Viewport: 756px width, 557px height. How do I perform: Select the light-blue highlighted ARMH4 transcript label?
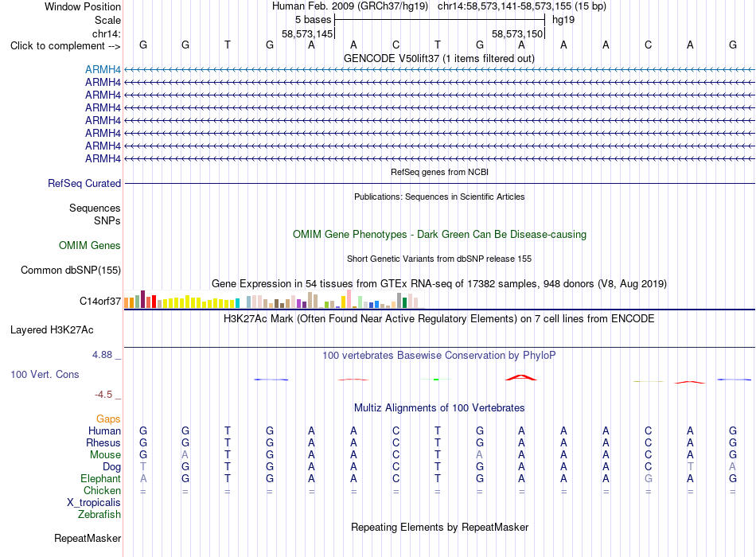click(x=103, y=69)
